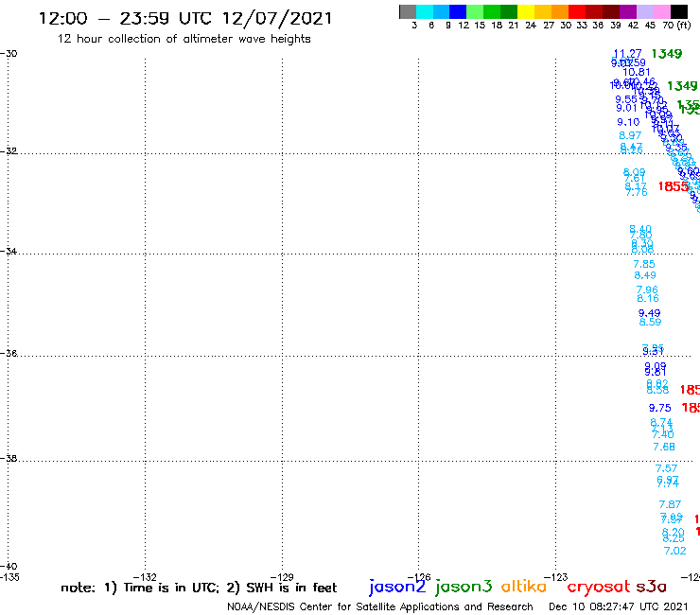700x615 pixels.
Task: Click the '8.59' wave height reading
Action: [x=651, y=322]
